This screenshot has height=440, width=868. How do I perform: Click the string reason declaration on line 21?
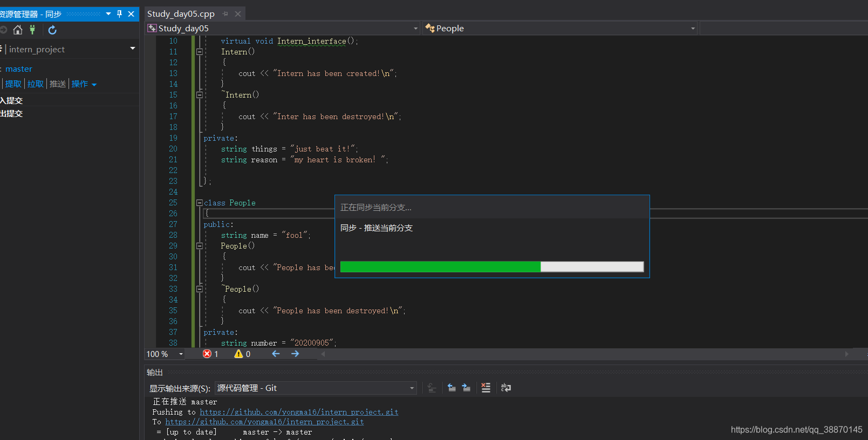[x=304, y=160]
